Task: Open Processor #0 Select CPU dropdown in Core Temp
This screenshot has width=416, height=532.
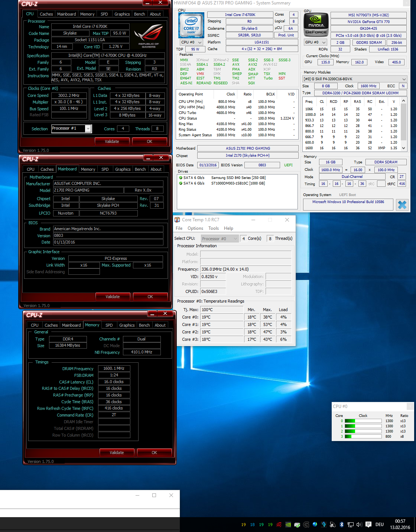Action: (220, 239)
